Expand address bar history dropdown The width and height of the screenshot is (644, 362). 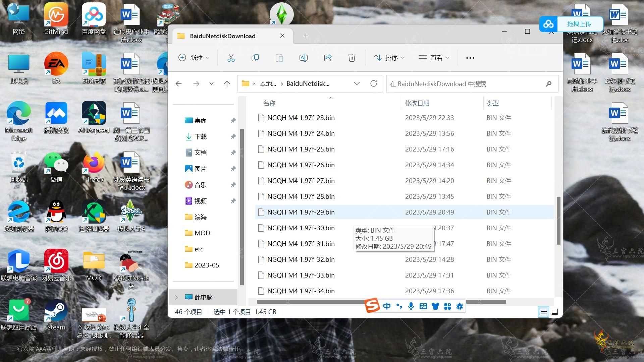click(x=357, y=83)
